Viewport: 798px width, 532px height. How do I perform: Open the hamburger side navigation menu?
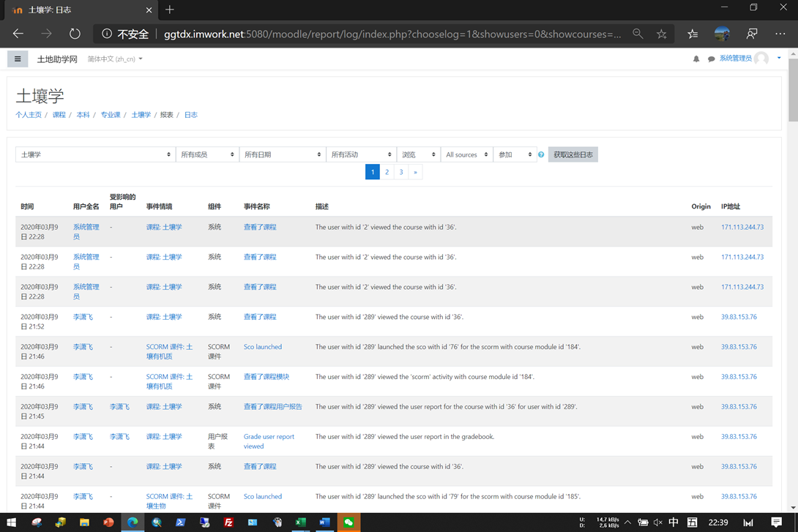18,59
